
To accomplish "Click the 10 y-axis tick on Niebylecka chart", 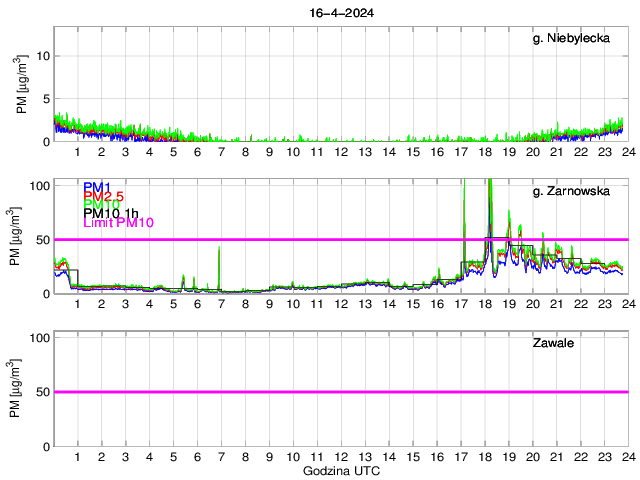I will tap(42, 56).
